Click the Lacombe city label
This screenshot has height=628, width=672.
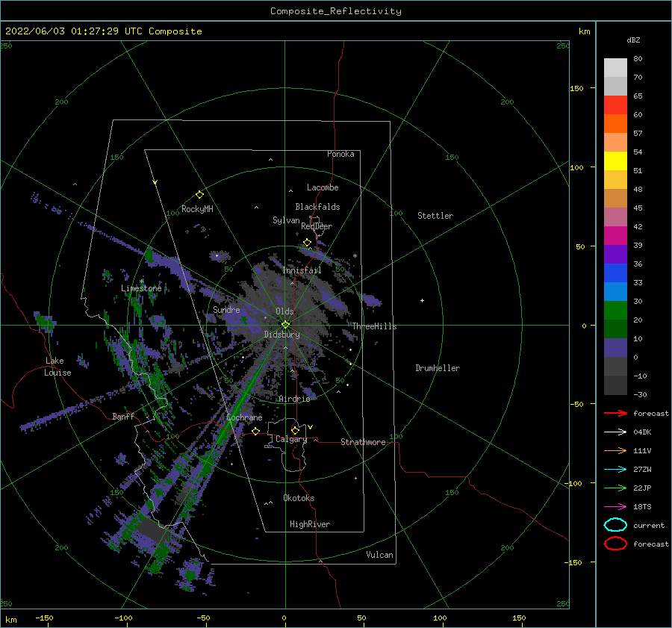pyautogui.click(x=323, y=187)
